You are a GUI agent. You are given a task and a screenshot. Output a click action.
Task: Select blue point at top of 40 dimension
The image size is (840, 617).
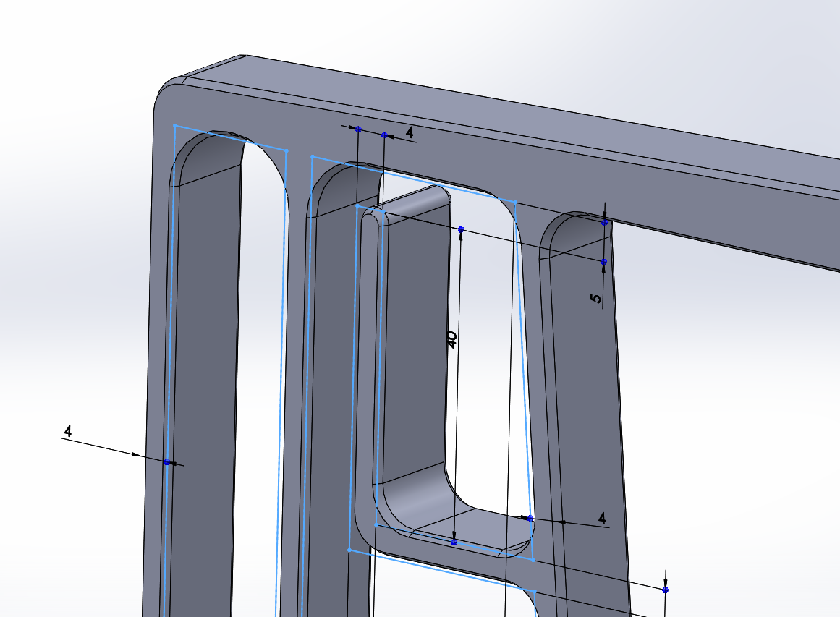[462, 230]
